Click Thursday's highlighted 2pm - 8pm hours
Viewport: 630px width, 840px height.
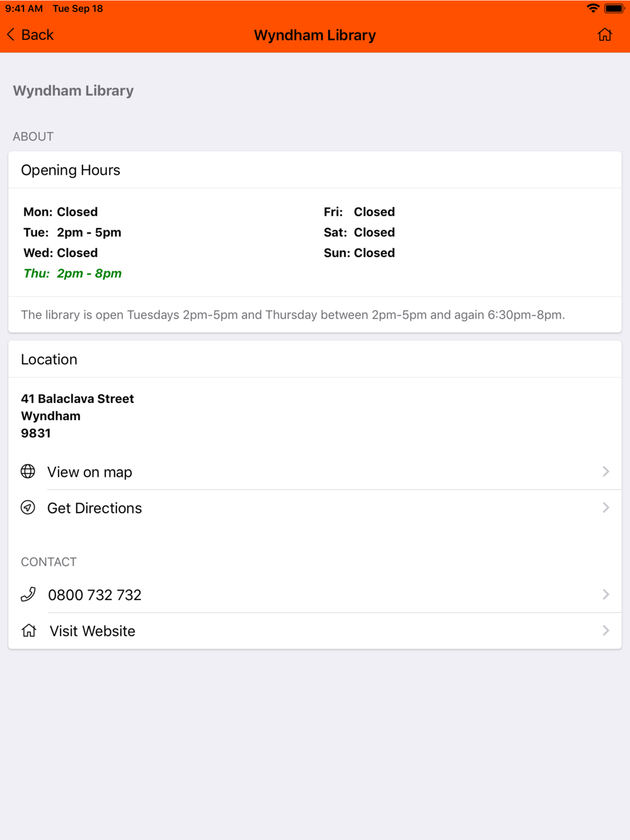(x=89, y=273)
